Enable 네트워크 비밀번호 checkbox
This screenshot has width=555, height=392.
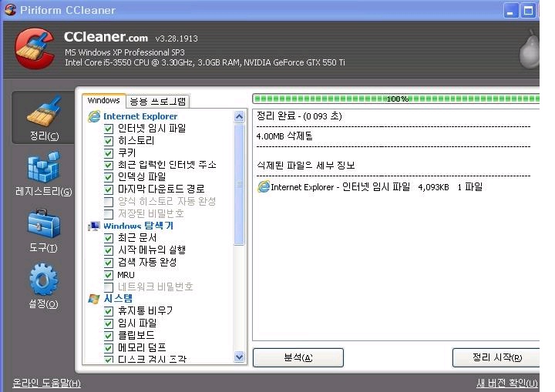[x=109, y=287]
